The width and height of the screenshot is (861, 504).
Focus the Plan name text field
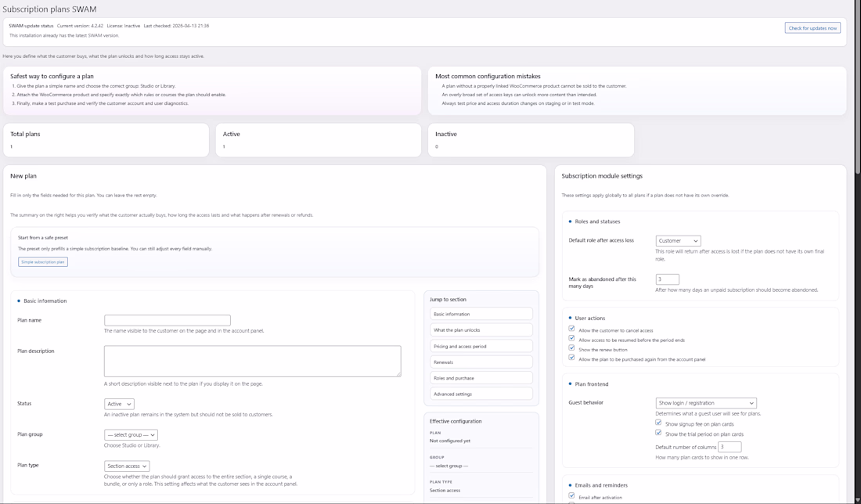coord(168,320)
